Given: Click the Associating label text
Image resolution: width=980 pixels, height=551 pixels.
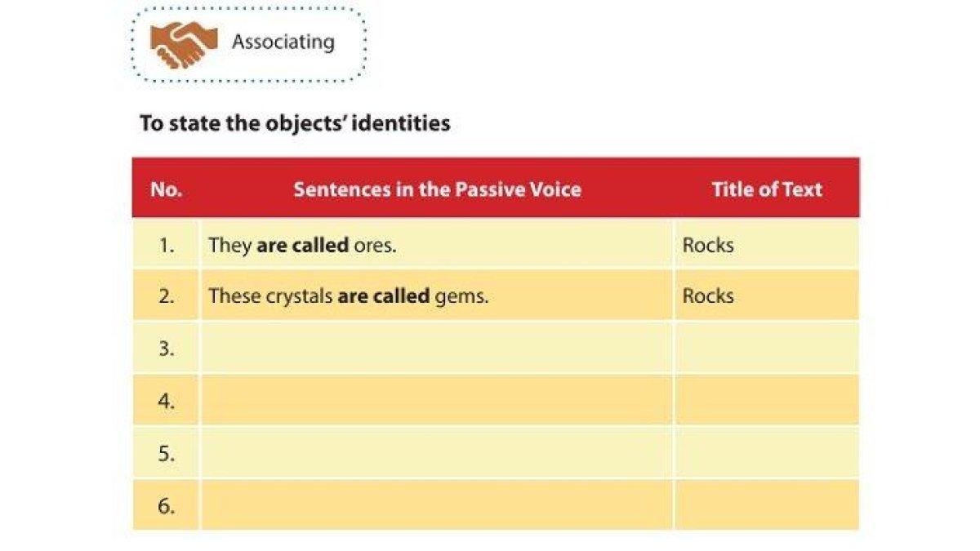Looking at the screenshot, I should [283, 42].
